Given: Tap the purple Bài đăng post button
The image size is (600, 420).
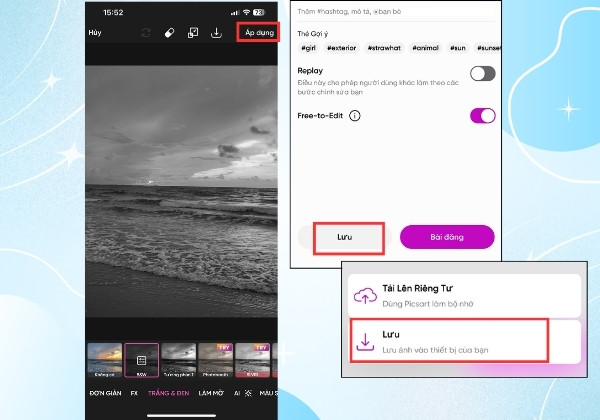Looking at the screenshot, I should (447, 237).
